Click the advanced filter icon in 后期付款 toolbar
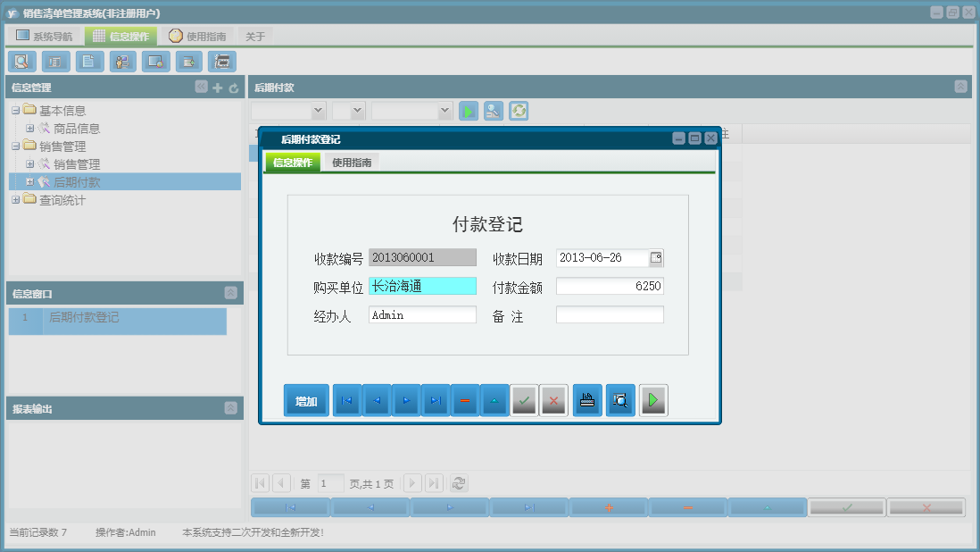The height and width of the screenshot is (552, 980). [x=493, y=111]
